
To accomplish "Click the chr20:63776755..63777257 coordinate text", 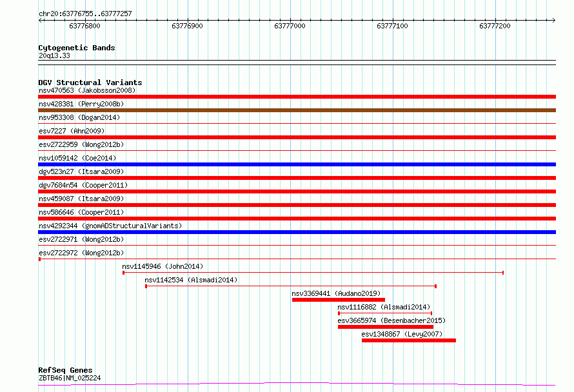I will 85,14.
